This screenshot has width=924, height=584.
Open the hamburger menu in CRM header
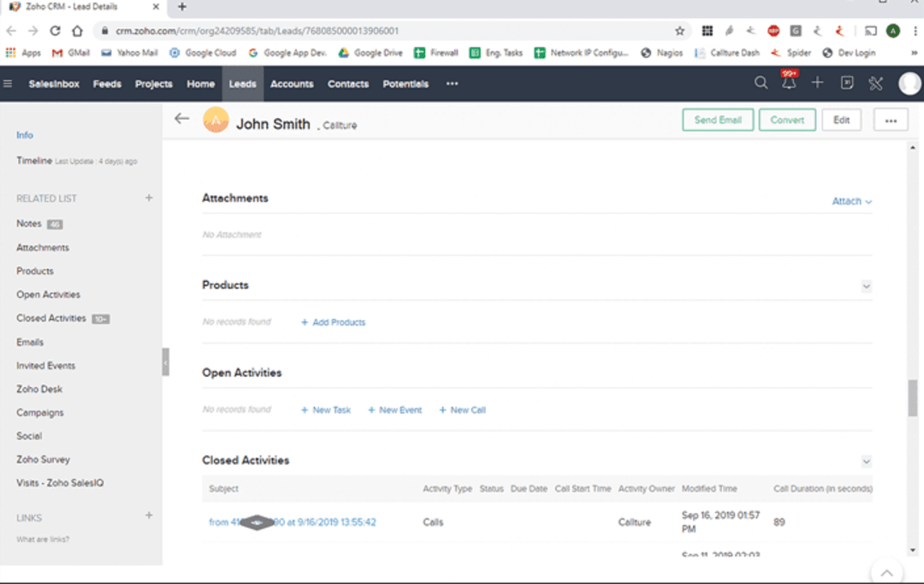tap(8, 84)
